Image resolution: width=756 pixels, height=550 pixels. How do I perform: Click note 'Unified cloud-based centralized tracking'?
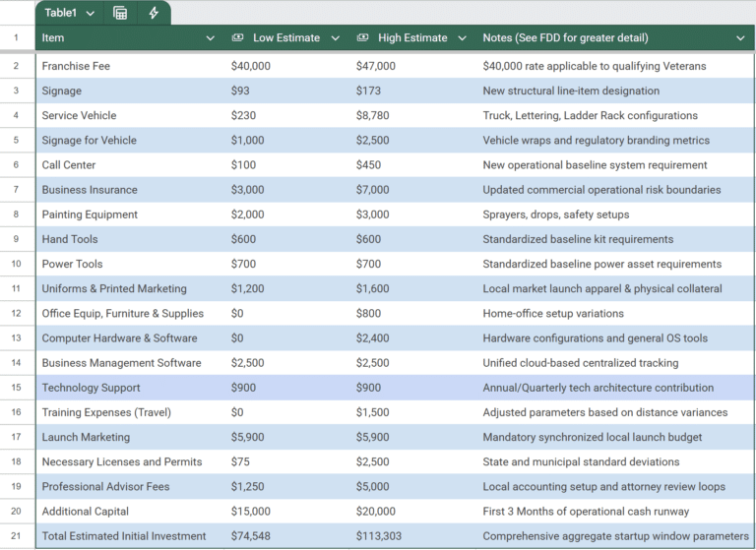pos(581,363)
